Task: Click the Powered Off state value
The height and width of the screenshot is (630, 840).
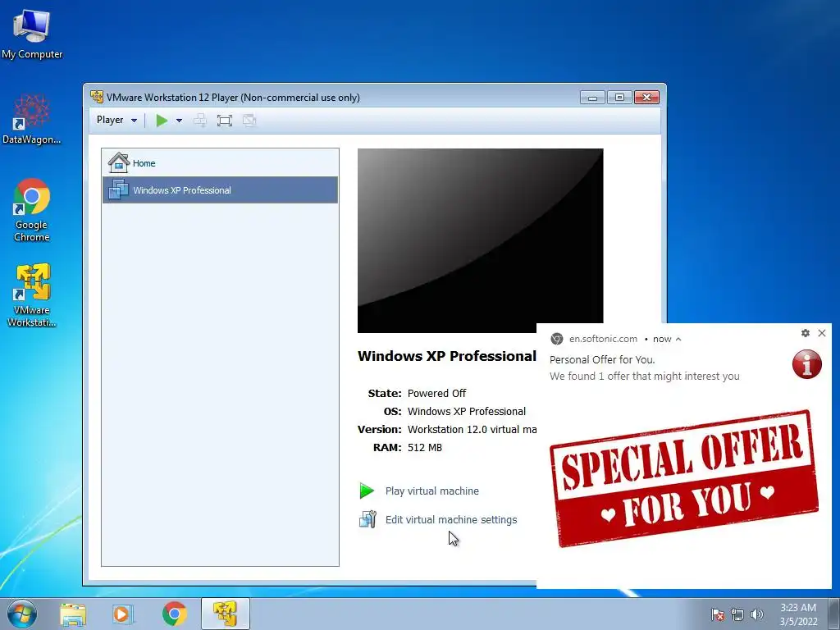Action: (436, 393)
